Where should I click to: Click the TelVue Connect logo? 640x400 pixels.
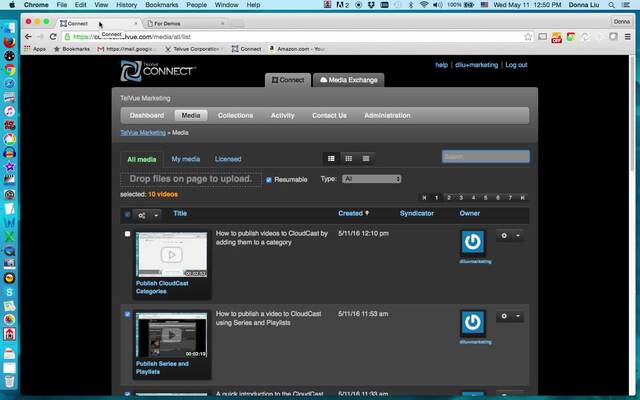coord(158,71)
